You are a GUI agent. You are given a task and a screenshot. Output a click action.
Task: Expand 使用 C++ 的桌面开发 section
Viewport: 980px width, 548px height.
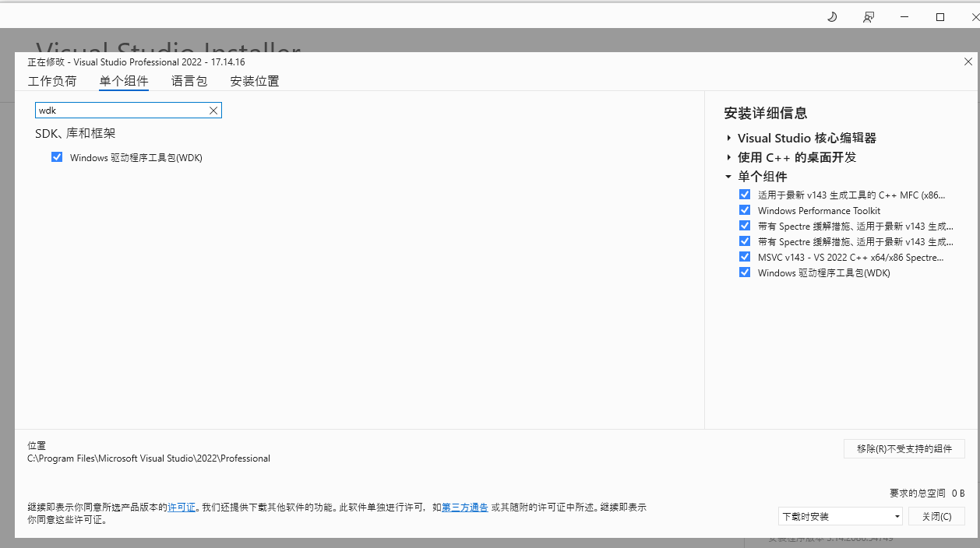coord(729,157)
